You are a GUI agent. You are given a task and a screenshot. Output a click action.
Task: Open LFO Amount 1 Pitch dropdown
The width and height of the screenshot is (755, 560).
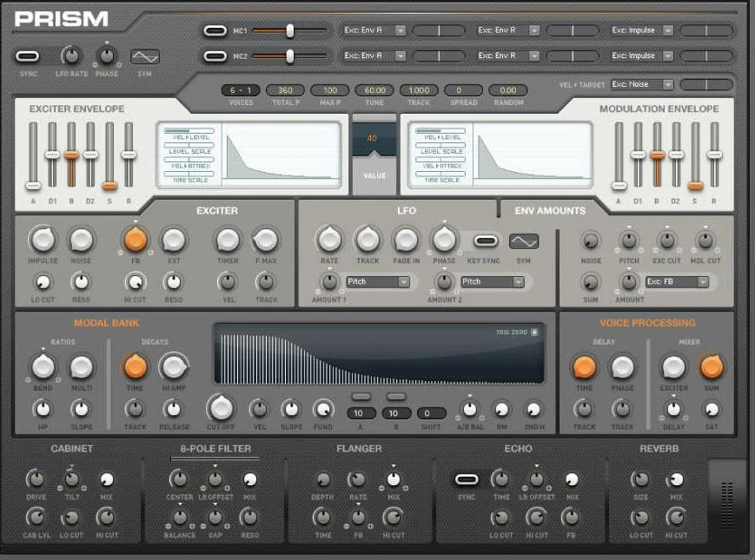377,281
